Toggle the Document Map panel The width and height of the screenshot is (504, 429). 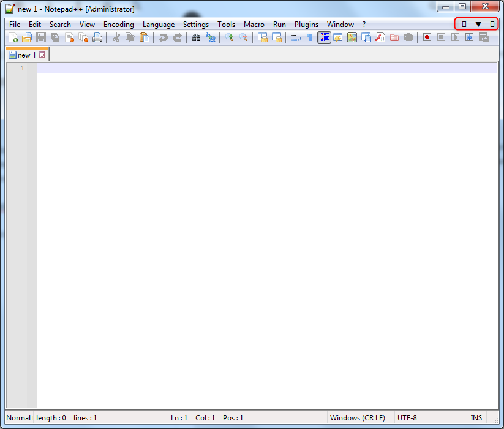coord(352,37)
